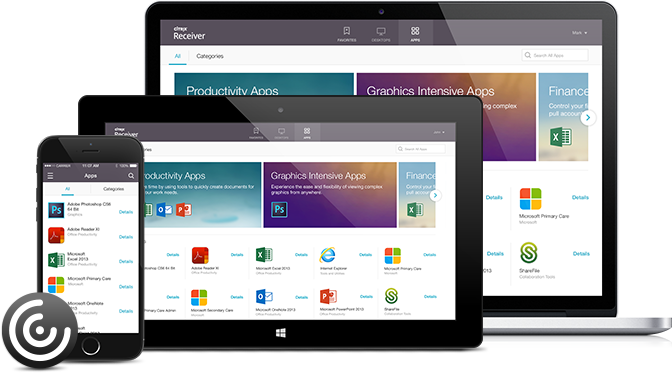The height and width of the screenshot is (373, 672).
Task: Select the All tab on laptop
Action: click(177, 56)
